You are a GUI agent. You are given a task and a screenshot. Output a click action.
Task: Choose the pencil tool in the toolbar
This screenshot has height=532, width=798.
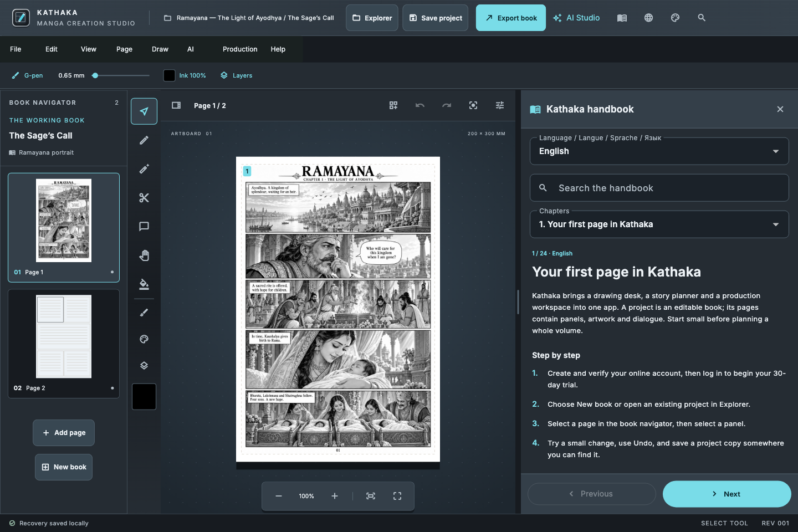click(x=144, y=140)
